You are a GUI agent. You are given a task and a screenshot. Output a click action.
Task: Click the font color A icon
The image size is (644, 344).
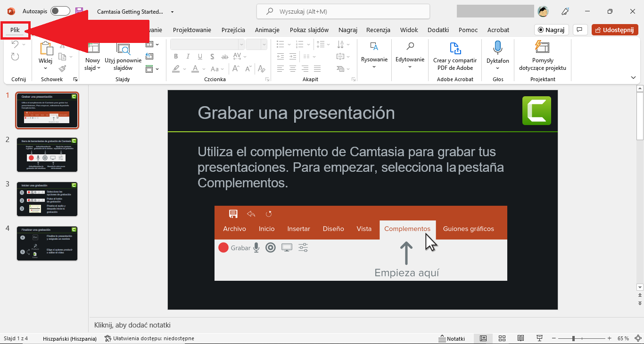(x=195, y=69)
